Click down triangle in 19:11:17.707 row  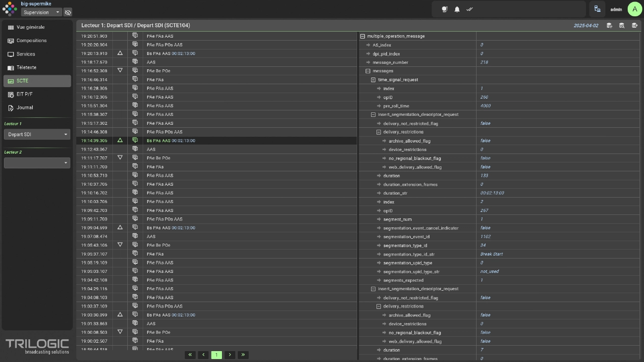[x=120, y=157]
